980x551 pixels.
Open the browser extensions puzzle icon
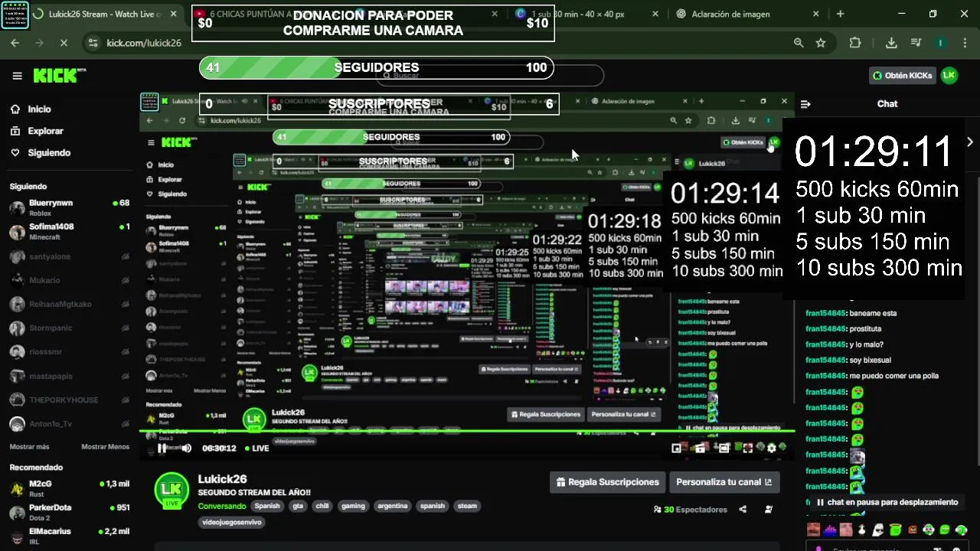pyautogui.click(x=855, y=43)
